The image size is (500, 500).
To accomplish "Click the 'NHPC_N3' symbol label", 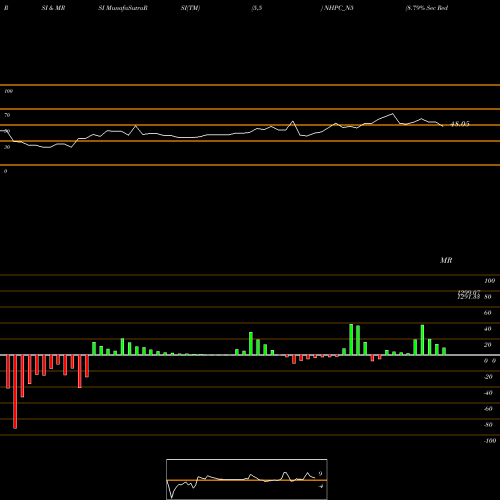I will tap(338, 8).
